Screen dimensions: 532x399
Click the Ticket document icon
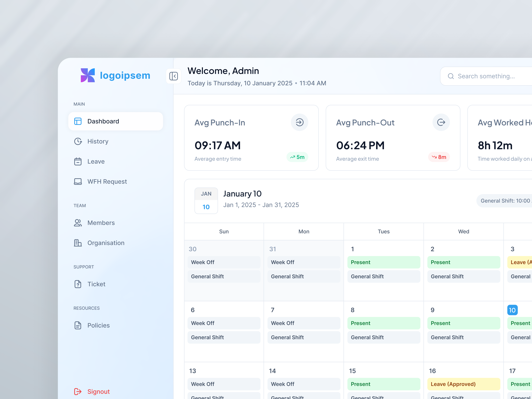(78, 284)
